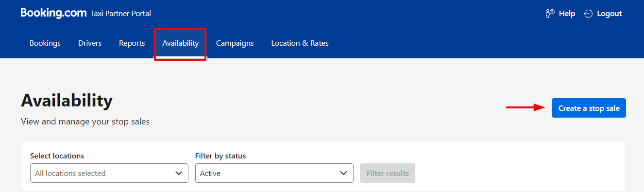Click the Logout arrow-circle icon
The image size is (644, 192).
588,14
